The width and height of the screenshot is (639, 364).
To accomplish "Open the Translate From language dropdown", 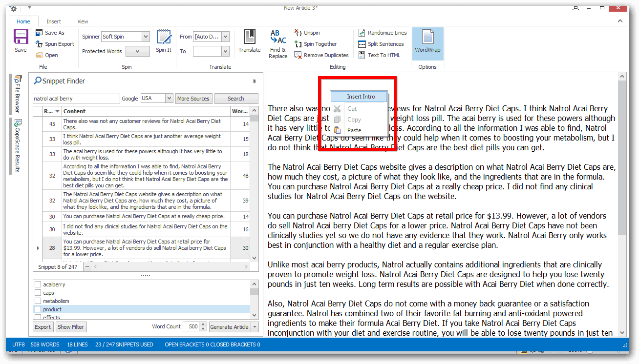I will tap(225, 37).
